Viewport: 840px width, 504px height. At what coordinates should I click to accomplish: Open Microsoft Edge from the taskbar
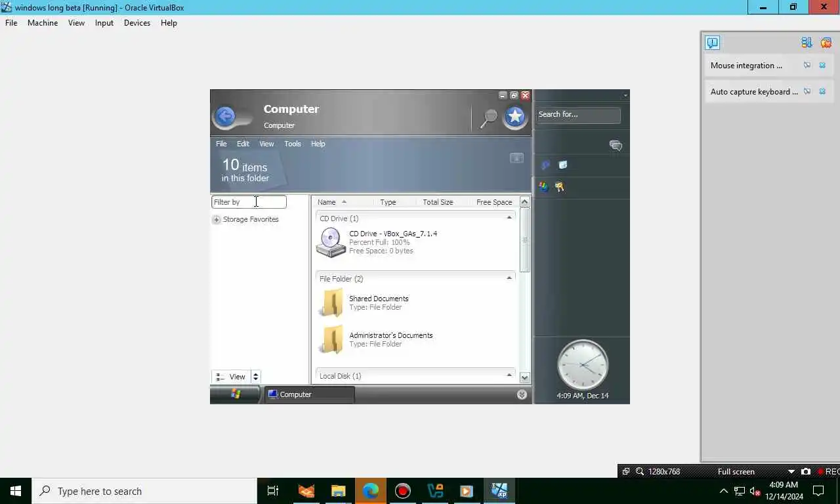point(371,491)
